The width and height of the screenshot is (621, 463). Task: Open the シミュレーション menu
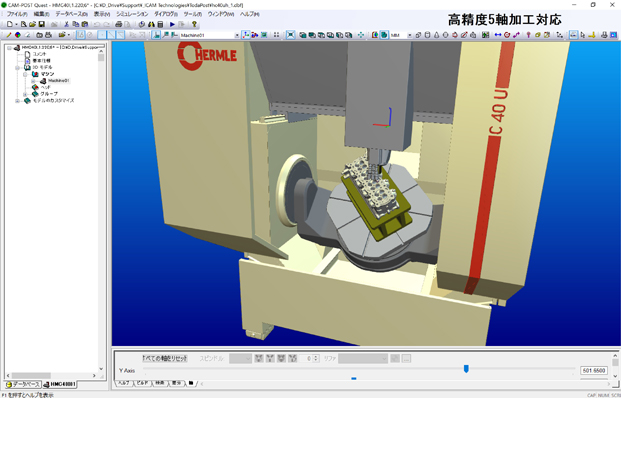click(132, 14)
